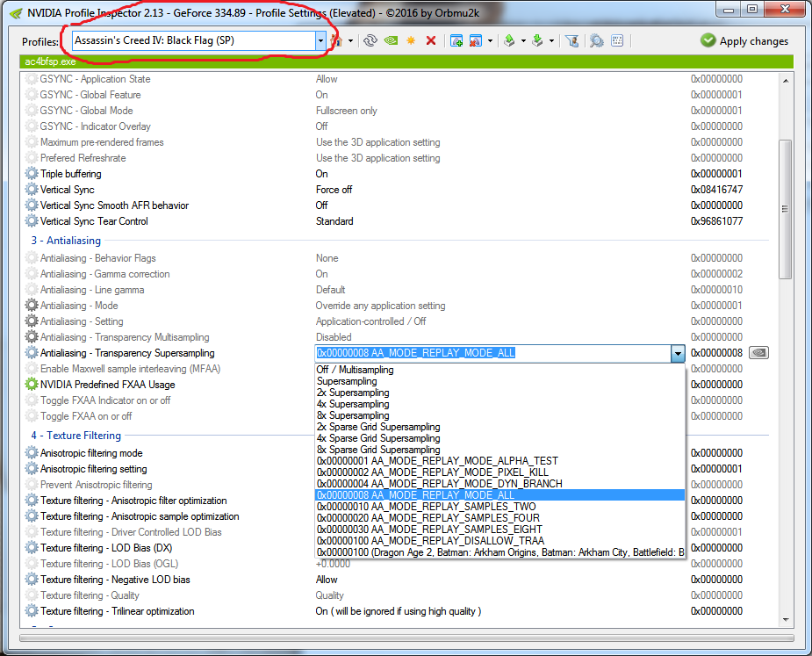Click the export profile icon

tap(509, 40)
